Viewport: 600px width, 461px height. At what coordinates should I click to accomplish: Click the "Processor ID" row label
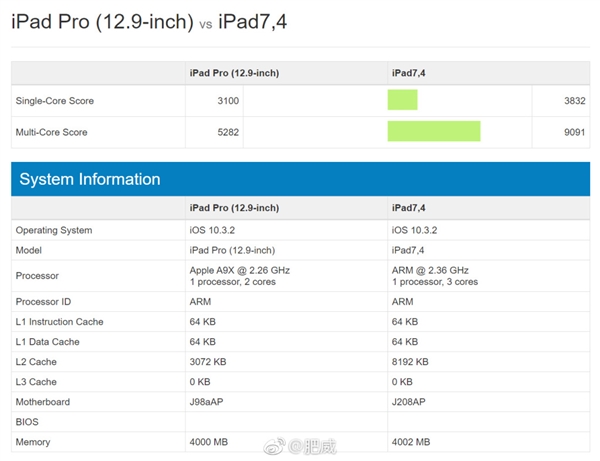point(43,302)
